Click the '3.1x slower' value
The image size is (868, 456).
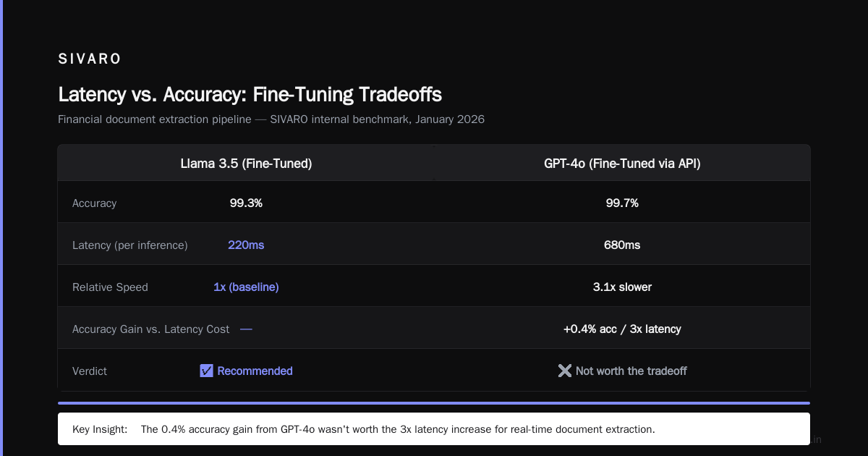[622, 287]
